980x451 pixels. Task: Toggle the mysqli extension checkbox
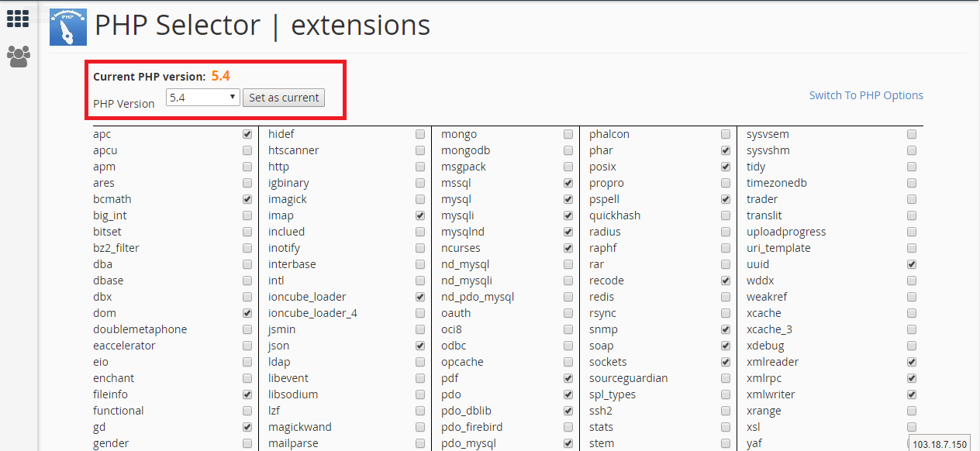(x=568, y=215)
